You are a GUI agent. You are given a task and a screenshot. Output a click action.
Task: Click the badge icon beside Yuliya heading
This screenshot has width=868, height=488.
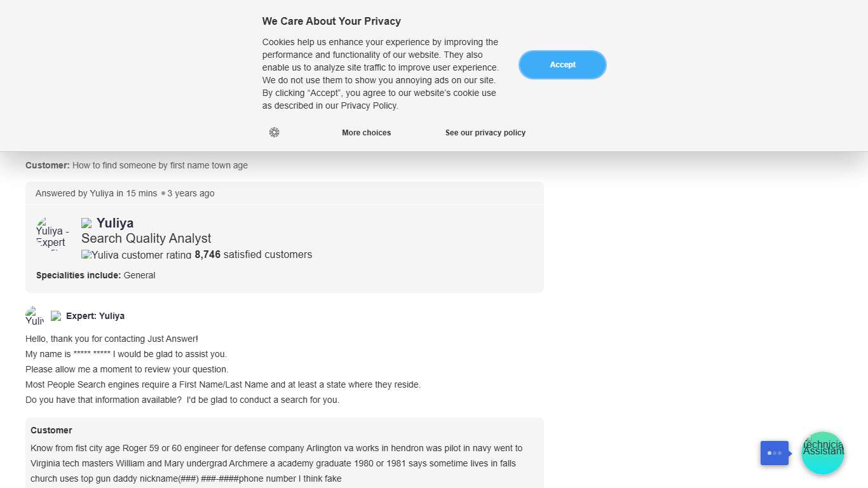tap(87, 223)
